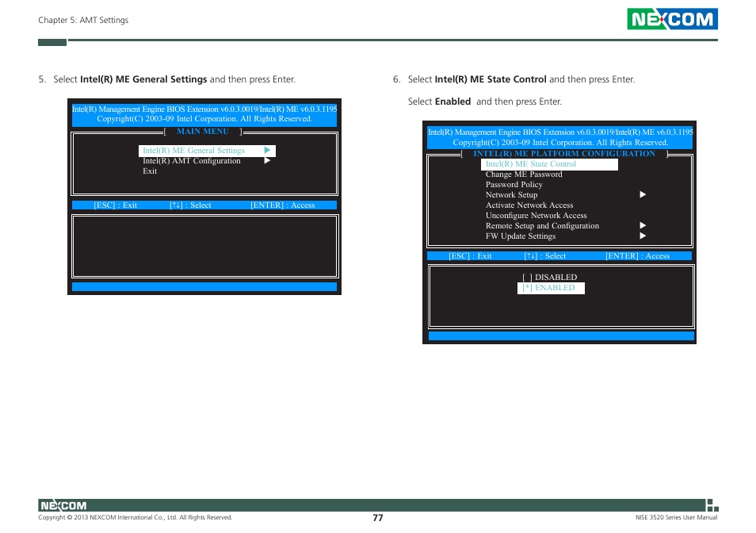Click page number 77 in the footer

pyautogui.click(x=378, y=518)
